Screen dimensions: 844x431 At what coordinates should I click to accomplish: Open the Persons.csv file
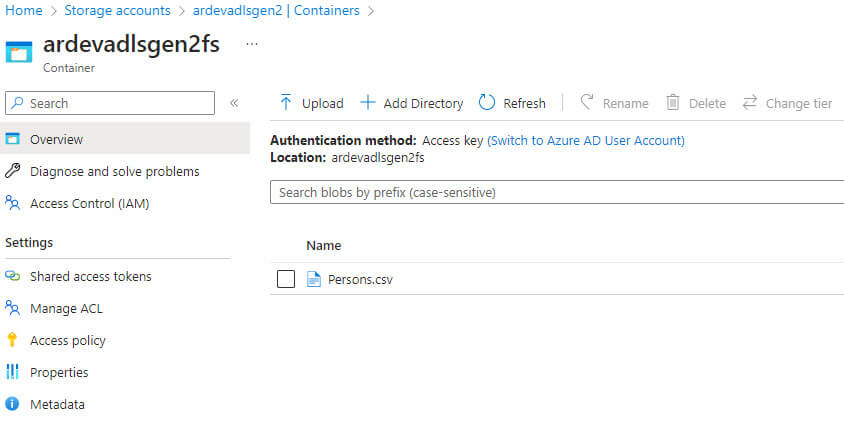(360, 279)
